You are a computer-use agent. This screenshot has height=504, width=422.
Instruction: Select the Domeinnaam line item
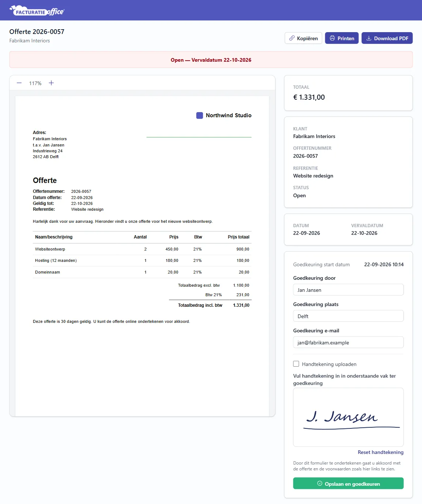pyautogui.click(x=142, y=272)
